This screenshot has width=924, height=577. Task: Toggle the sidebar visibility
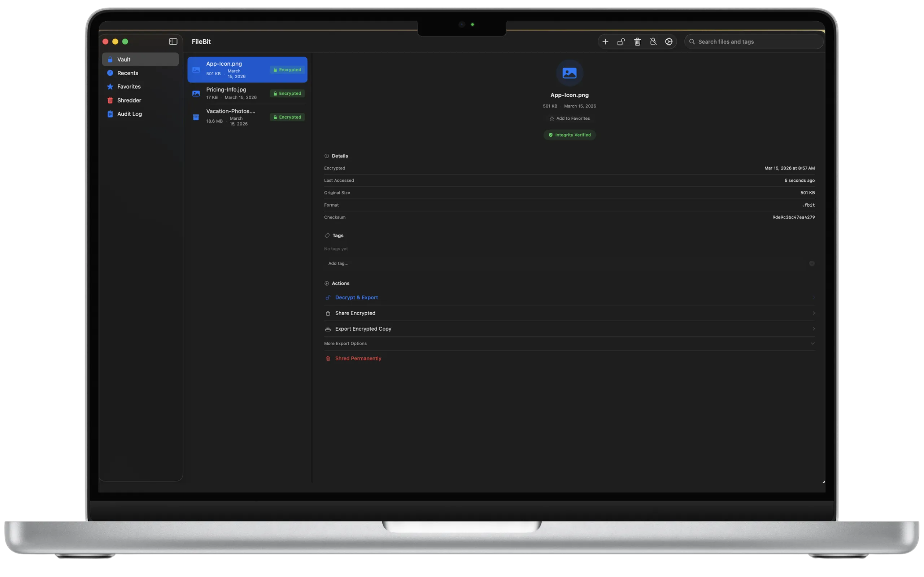[x=173, y=41]
